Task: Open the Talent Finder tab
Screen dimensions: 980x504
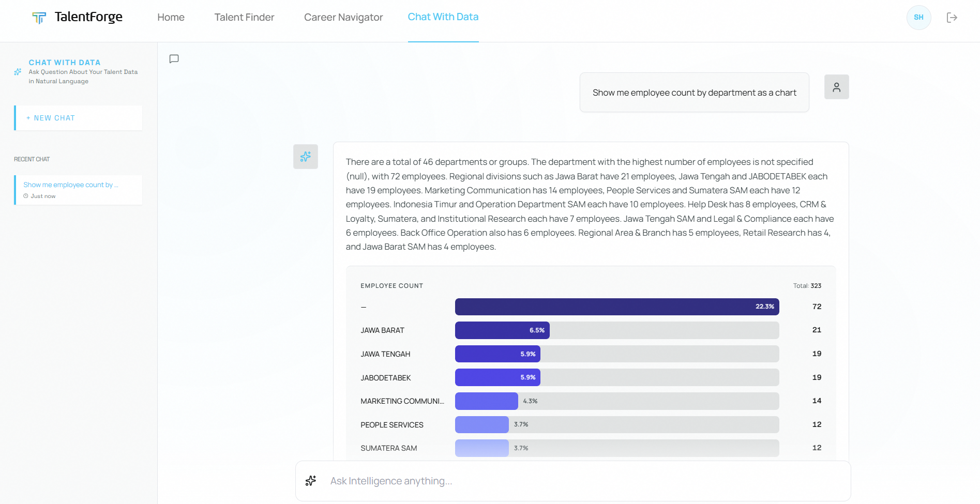Action: click(x=244, y=18)
